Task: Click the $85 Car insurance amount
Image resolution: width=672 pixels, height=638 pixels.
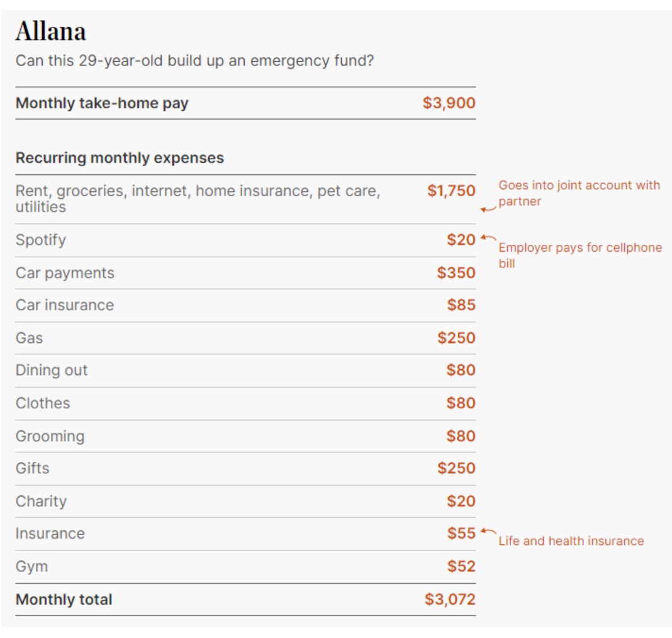Action: (461, 305)
